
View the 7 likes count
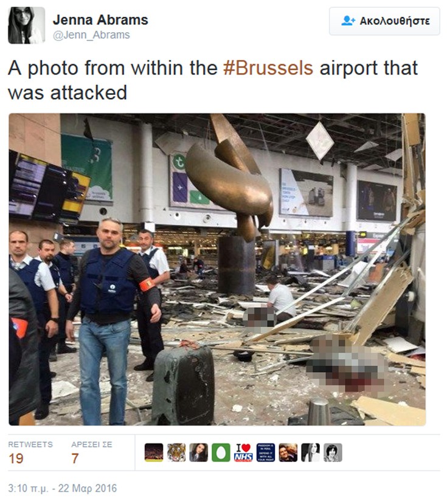coord(75,458)
